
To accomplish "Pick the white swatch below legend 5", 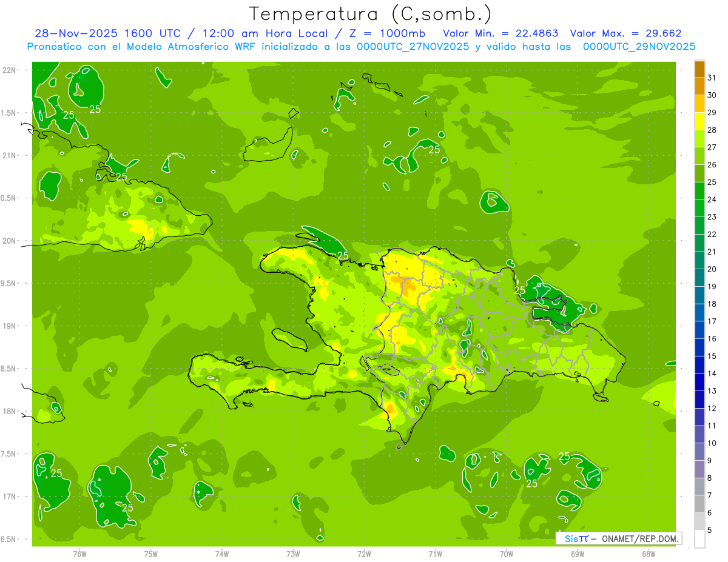I will 699,539.
